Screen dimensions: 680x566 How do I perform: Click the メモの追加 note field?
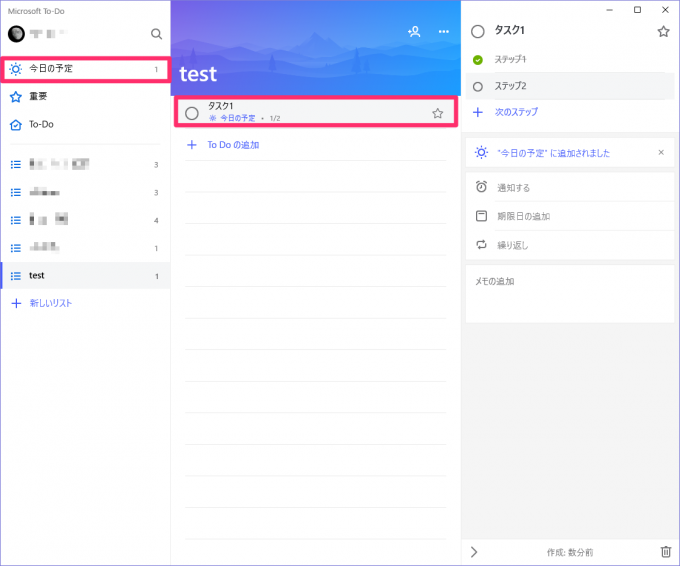click(569, 294)
